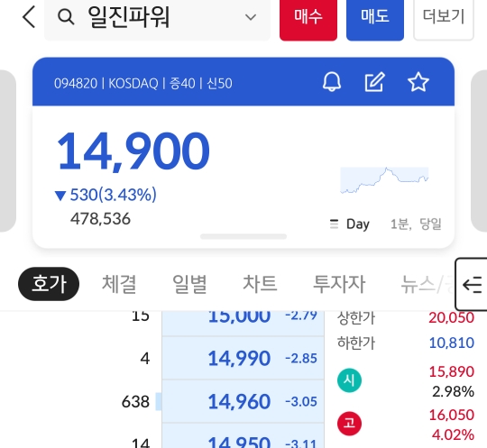Select the 14,990 ask price row
The height and width of the screenshot is (448, 487).
pyautogui.click(x=243, y=358)
